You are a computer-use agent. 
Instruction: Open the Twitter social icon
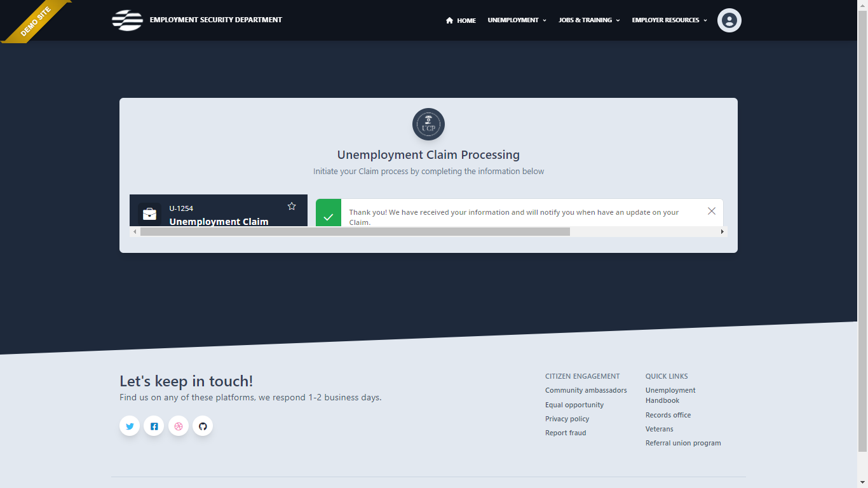click(x=130, y=426)
